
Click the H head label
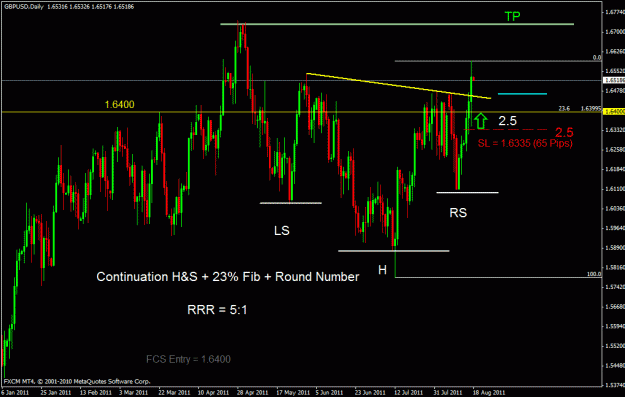[382, 270]
